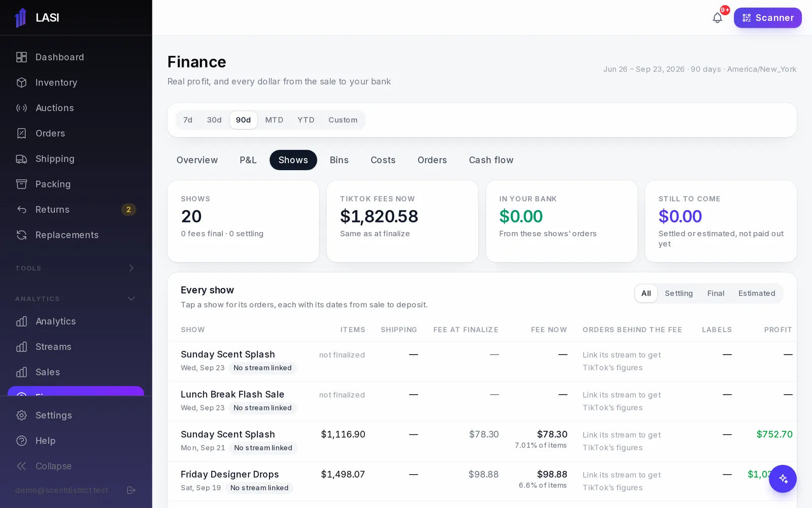Click the $1,116.90 items value
This screenshot has height=508, width=812.
pos(343,434)
